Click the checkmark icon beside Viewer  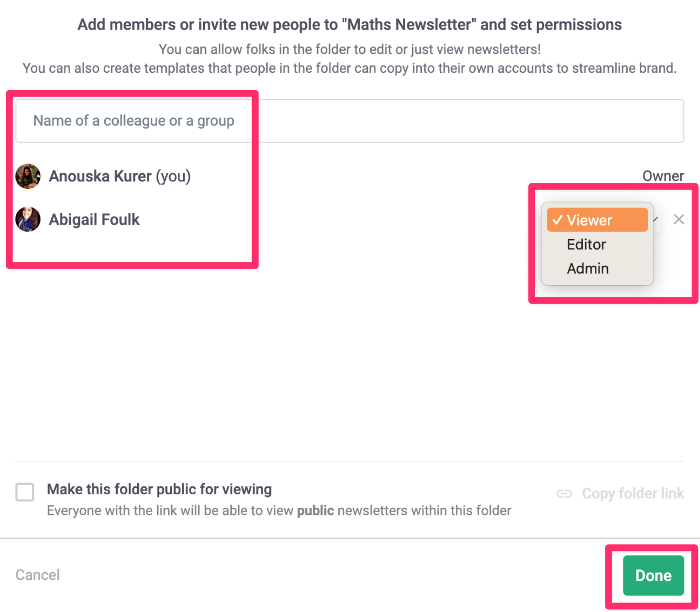[x=557, y=220]
